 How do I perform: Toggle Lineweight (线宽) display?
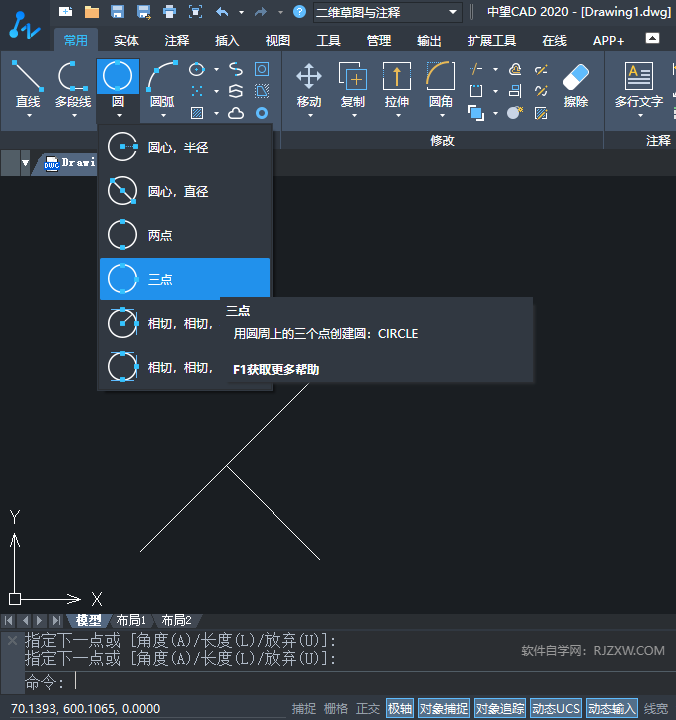pyautogui.click(x=656, y=709)
